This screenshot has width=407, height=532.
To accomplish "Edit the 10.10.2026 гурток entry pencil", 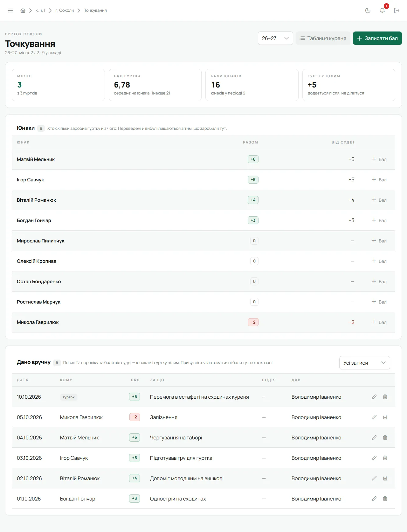I will pyautogui.click(x=374, y=397).
